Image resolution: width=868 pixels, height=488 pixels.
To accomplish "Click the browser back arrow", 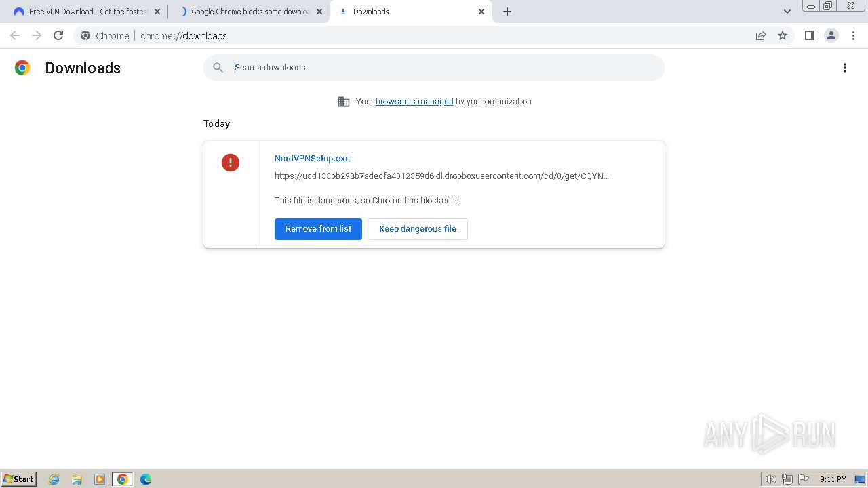I will (15, 35).
